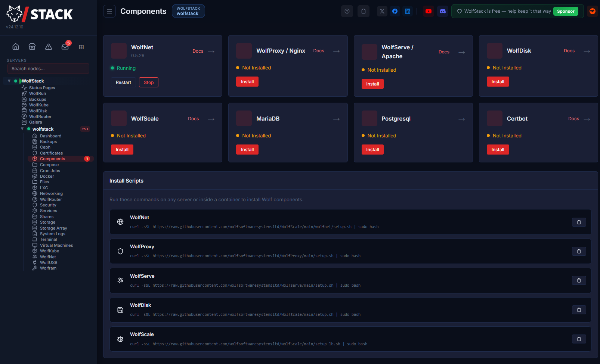Restart the WolfNet component
The height and width of the screenshot is (364, 600).
(x=123, y=83)
